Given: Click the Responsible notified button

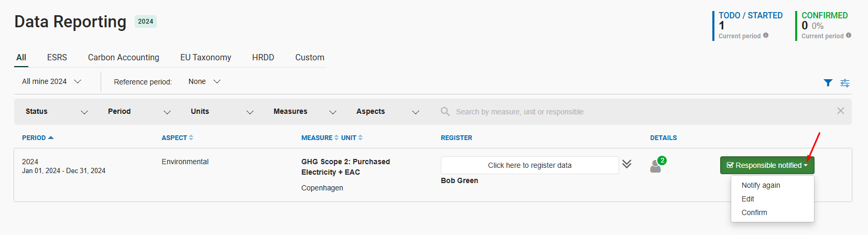Looking at the screenshot, I should tap(767, 165).
